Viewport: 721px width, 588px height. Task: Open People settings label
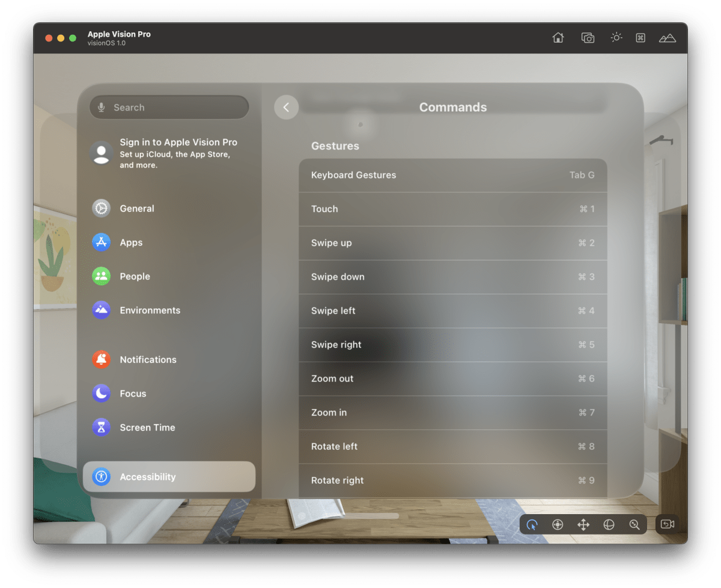tap(135, 276)
